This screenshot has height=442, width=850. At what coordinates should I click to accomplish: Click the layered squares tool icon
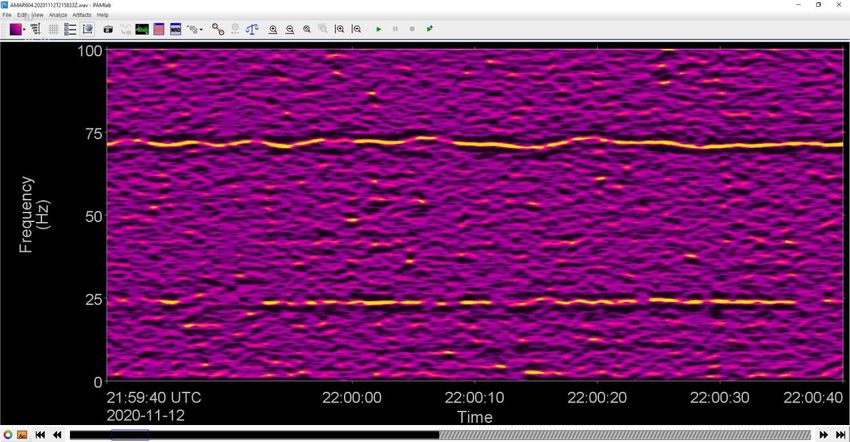pos(192,29)
